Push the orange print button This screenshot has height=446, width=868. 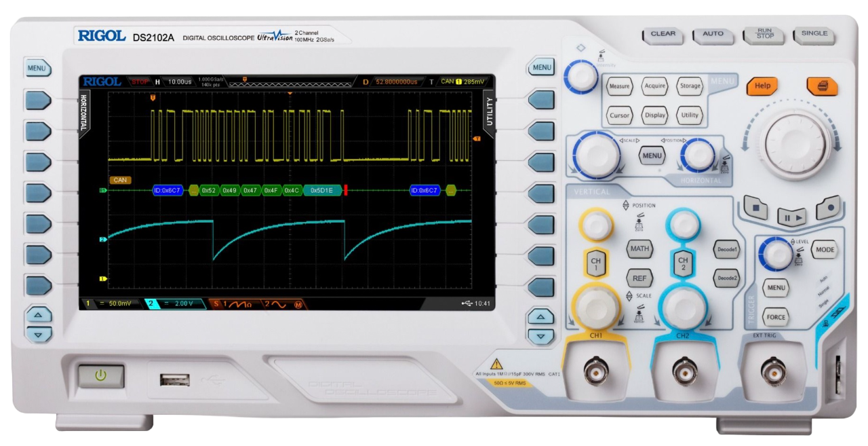click(822, 86)
